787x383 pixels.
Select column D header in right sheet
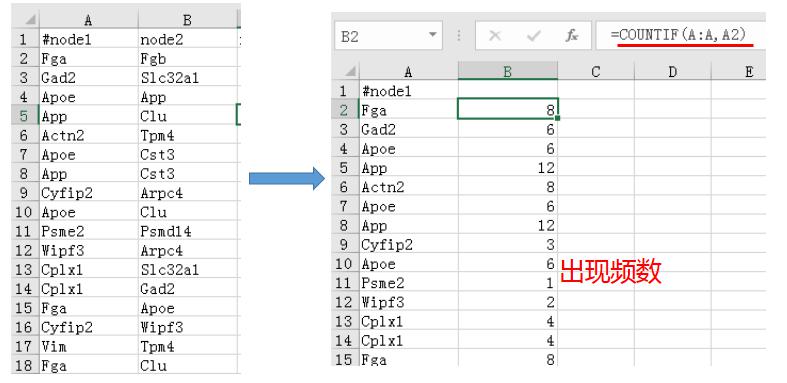pyautogui.click(x=673, y=72)
